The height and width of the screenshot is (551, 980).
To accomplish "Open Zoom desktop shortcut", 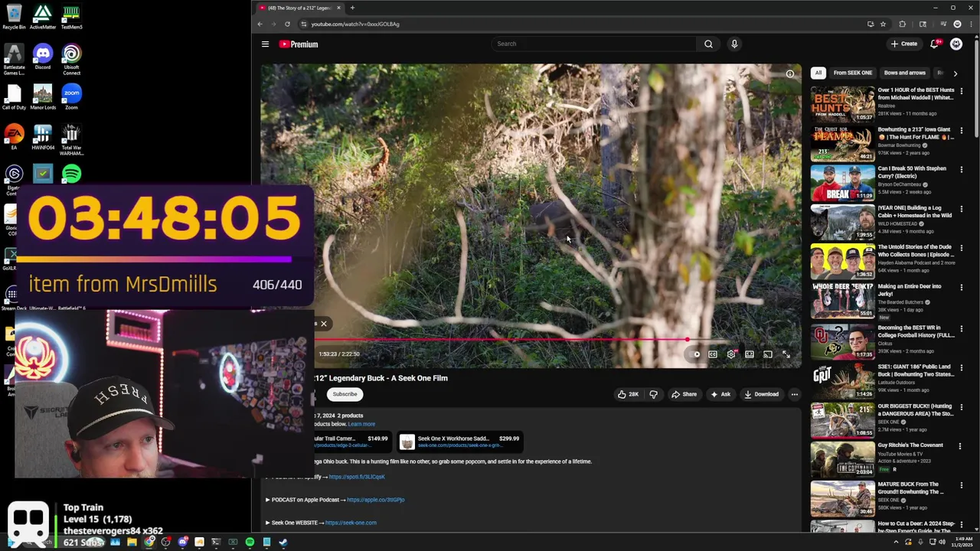I will pos(71,97).
